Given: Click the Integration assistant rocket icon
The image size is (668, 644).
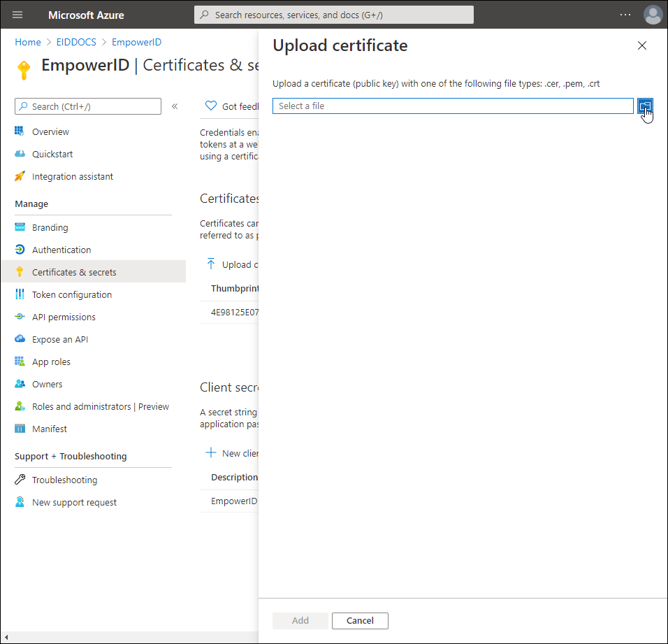Looking at the screenshot, I should (x=20, y=176).
